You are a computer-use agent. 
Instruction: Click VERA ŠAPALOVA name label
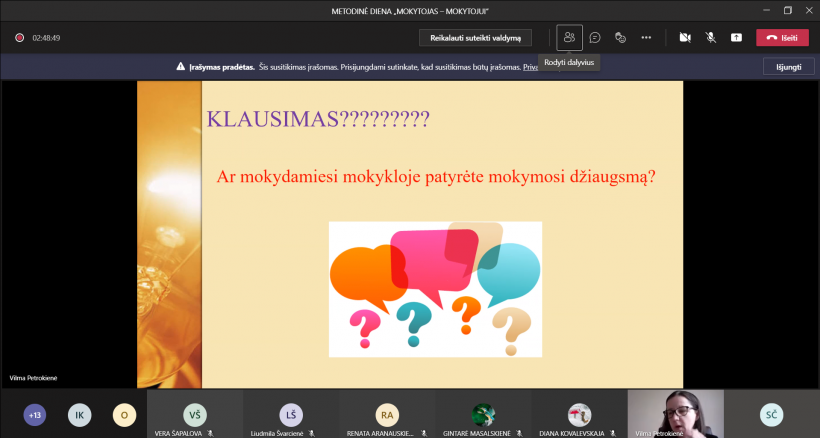[x=178, y=433]
